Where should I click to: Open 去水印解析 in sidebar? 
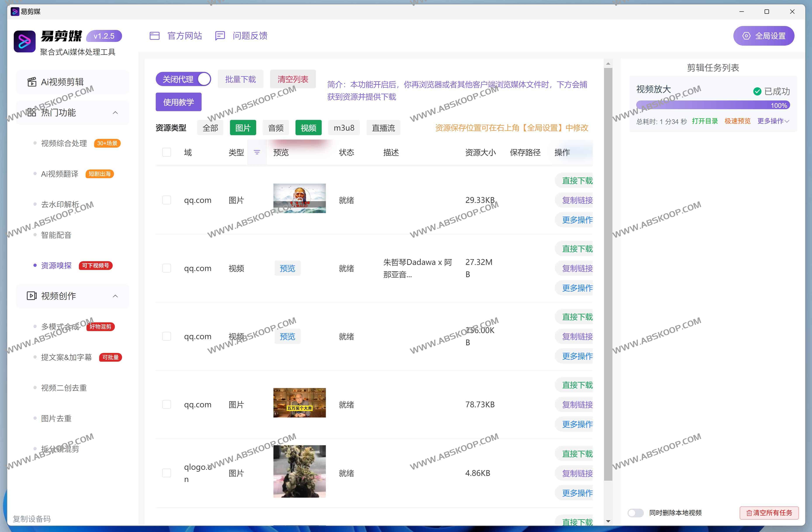pos(60,204)
